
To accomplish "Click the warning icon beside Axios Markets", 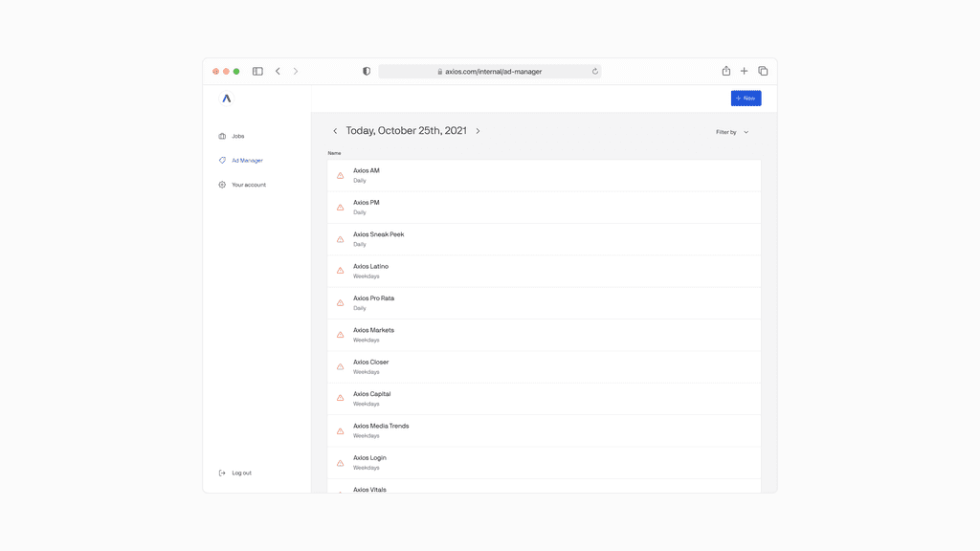I will (340, 335).
